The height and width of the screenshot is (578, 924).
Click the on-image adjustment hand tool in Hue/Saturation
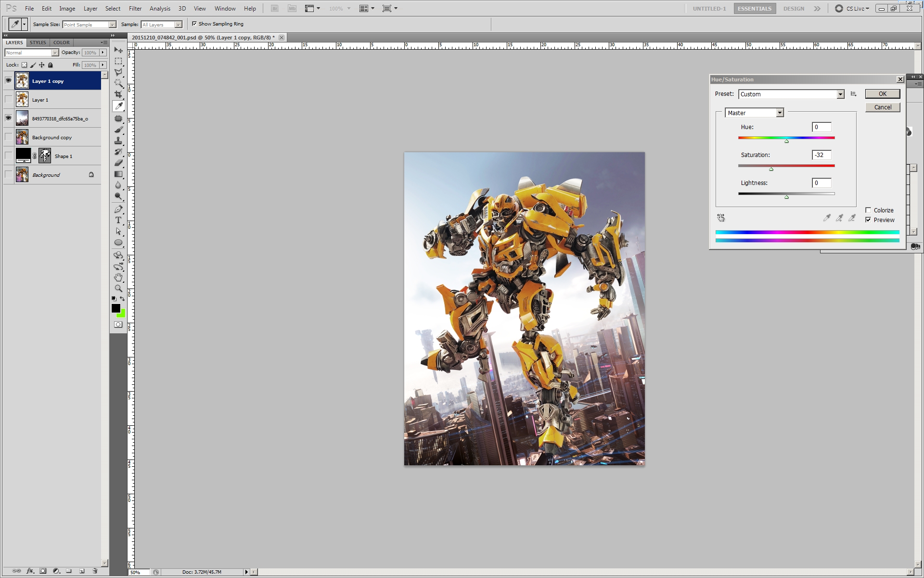721,218
